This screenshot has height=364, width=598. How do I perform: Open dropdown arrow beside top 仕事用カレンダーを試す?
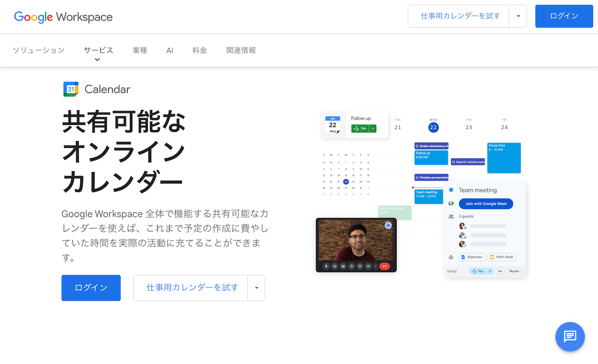coord(518,16)
